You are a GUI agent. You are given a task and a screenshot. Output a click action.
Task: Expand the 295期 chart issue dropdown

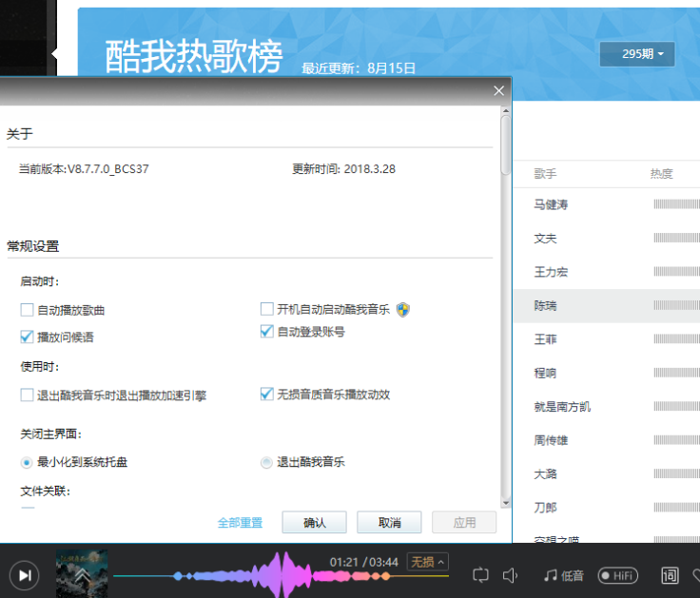(x=637, y=54)
